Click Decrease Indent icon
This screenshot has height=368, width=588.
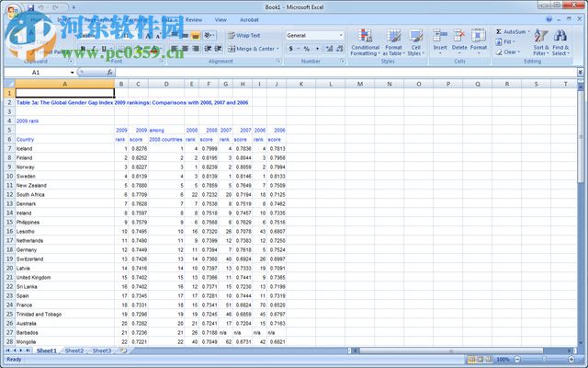point(209,49)
